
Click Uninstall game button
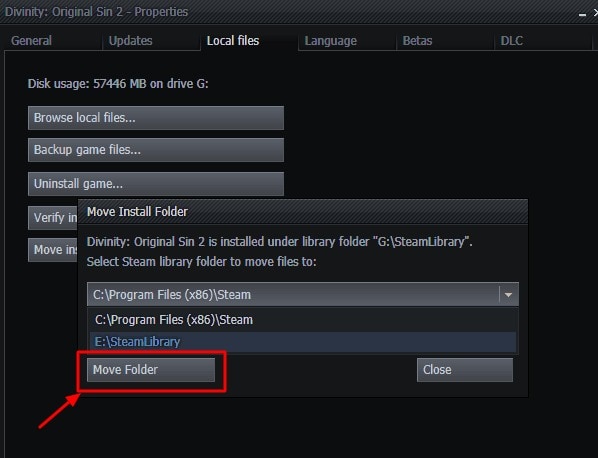[x=156, y=184]
